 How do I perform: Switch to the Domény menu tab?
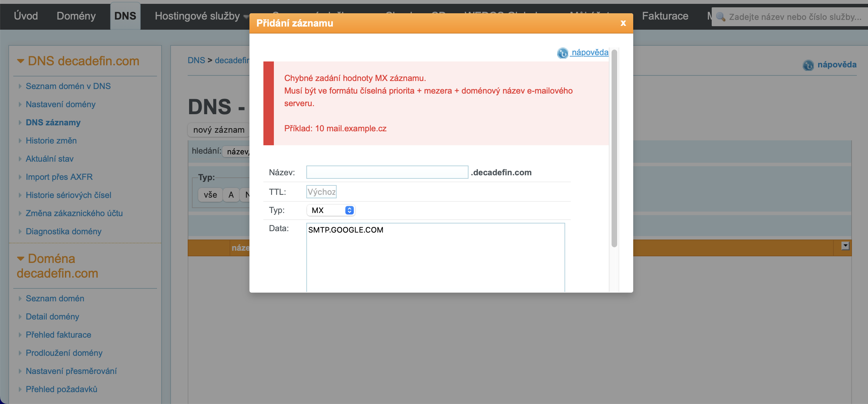76,16
